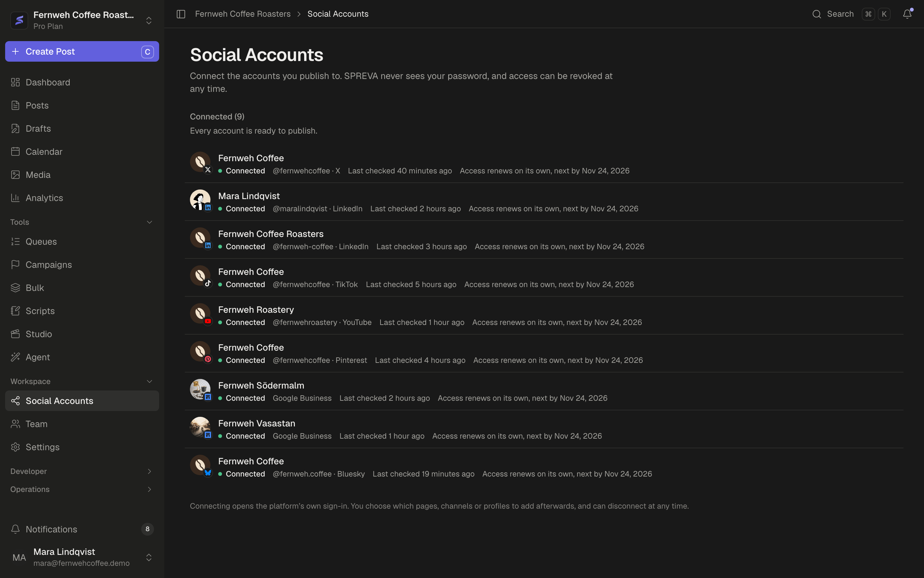Click the search magnifier icon
The width and height of the screenshot is (924, 578).
point(816,14)
